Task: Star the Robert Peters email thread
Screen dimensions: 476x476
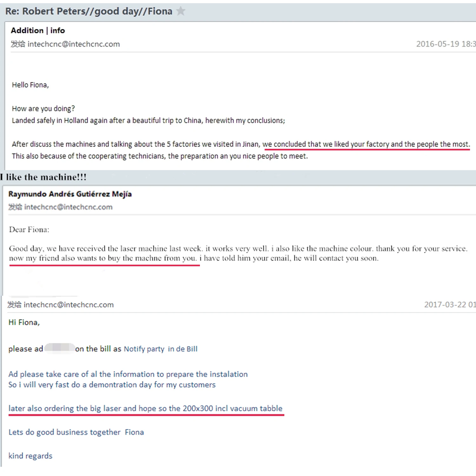Action: pyautogui.click(x=181, y=11)
